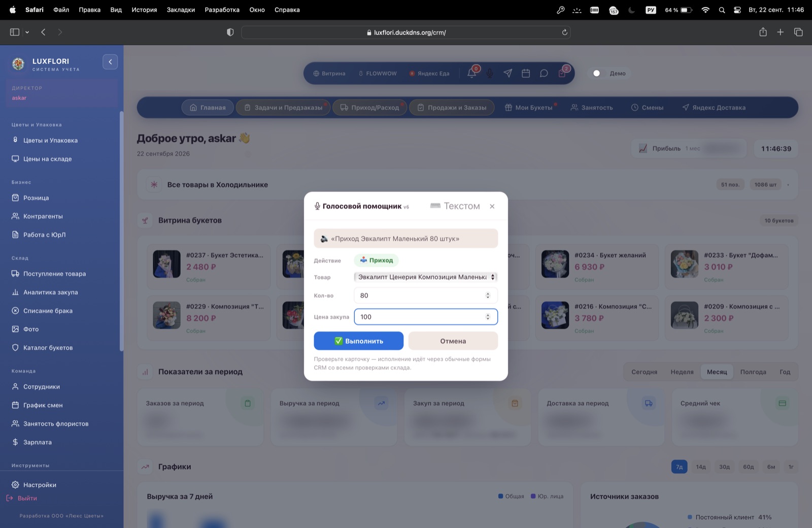Open the Приход/Расход tab
Viewport: 812px width, 528px height.
(x=369, y=108)
